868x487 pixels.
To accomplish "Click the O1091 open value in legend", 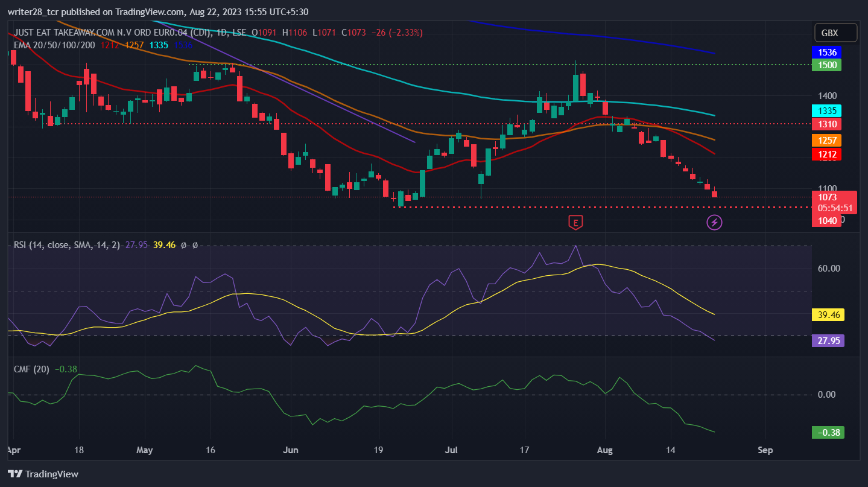I will tap(264, 33).
